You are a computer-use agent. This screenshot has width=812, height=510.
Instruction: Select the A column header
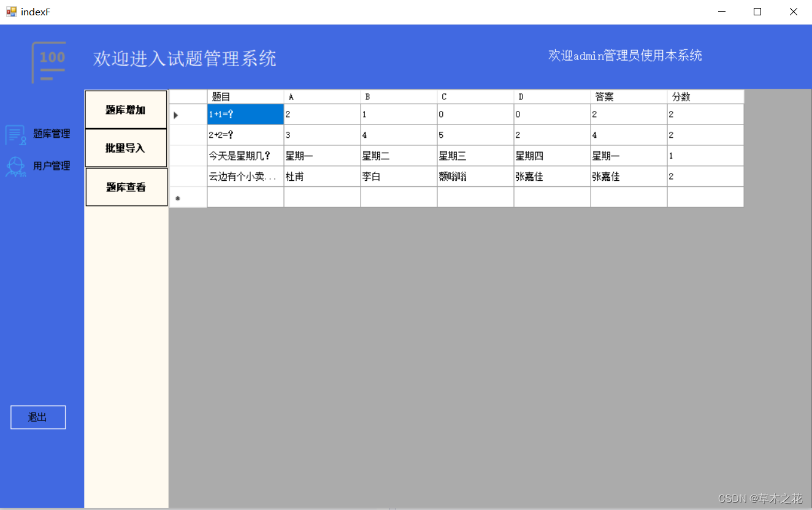point(322,97)
